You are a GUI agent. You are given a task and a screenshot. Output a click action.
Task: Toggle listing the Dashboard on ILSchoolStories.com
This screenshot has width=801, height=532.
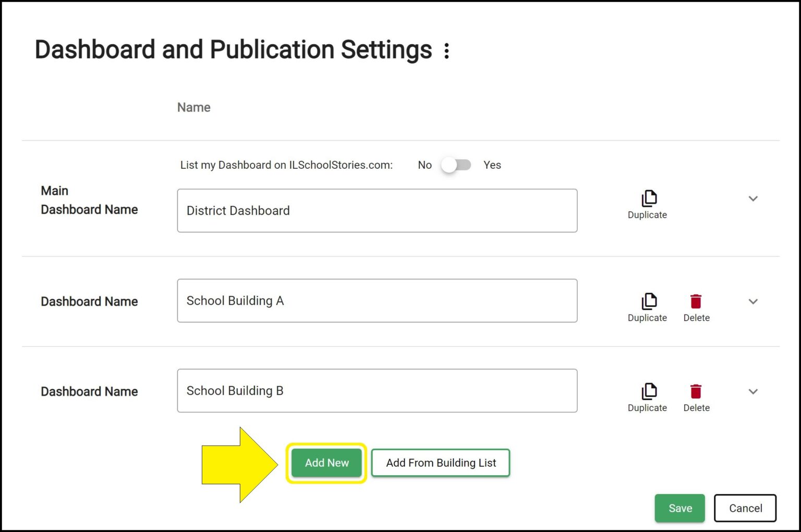[456, 165]
